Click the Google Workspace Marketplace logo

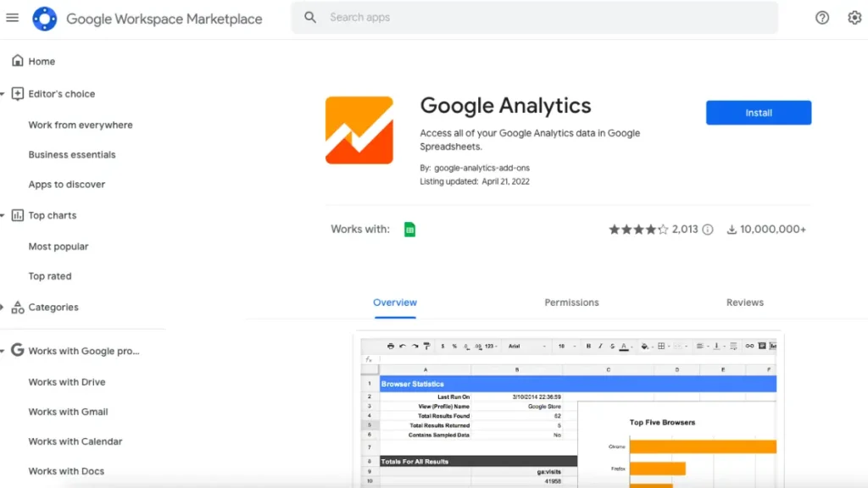point(44,19)
